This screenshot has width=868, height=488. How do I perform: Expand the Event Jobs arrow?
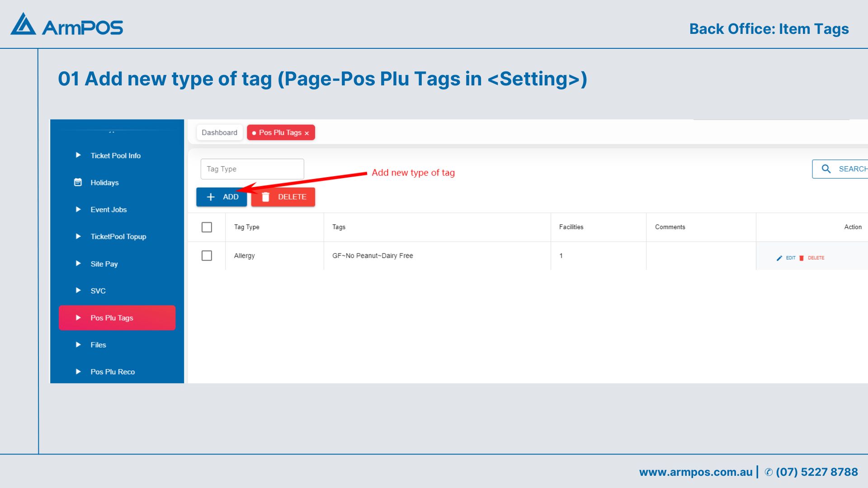pyautogui.click(x=78, y=210)
